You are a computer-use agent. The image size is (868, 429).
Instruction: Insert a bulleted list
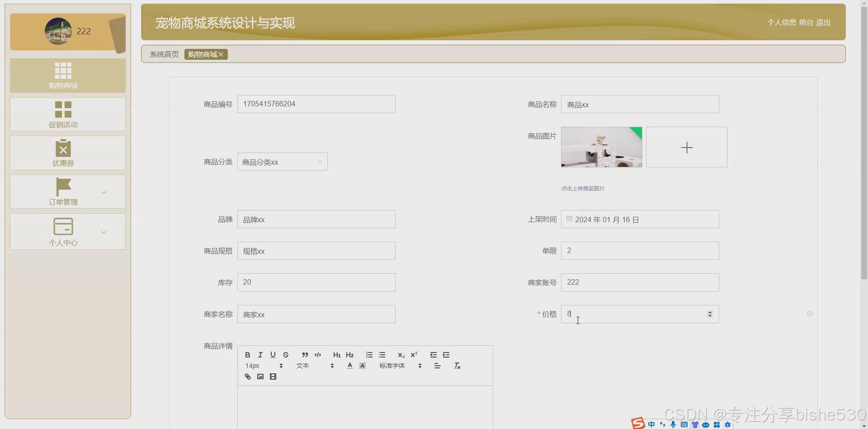pos(382,355)
